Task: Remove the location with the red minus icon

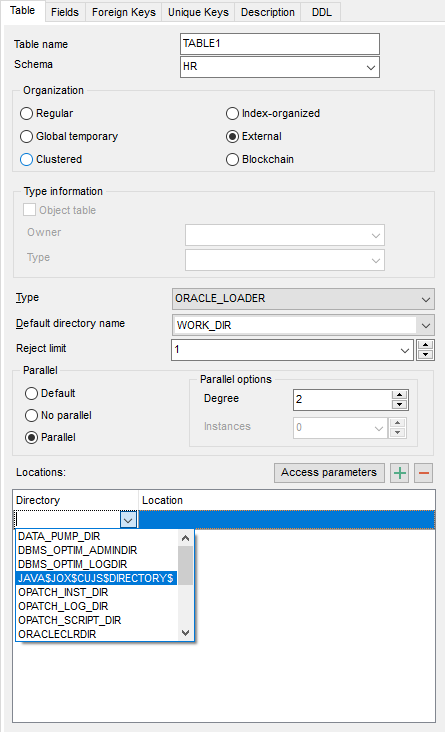Action: click(x=424, y=473)
